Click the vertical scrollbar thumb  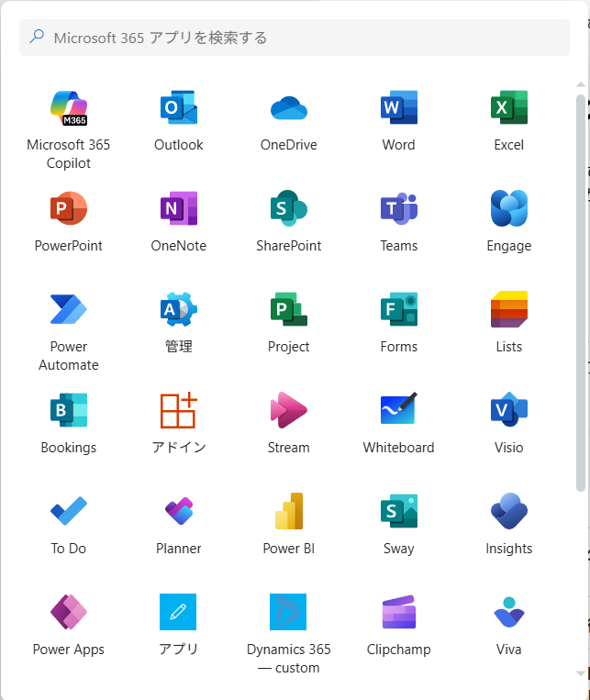(x=581, y=293)
